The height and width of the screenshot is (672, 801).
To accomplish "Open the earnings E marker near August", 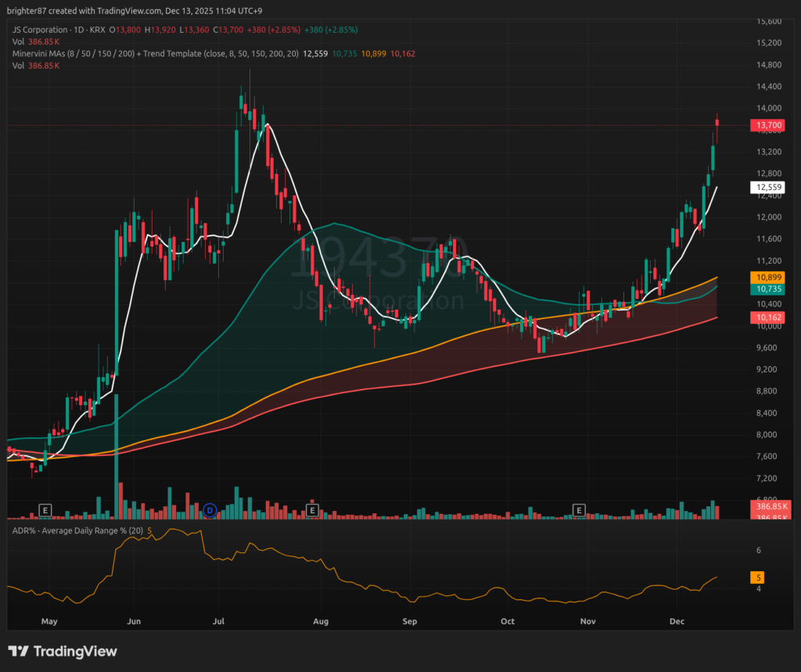I will pyautogui.click(x=312, y=510).
